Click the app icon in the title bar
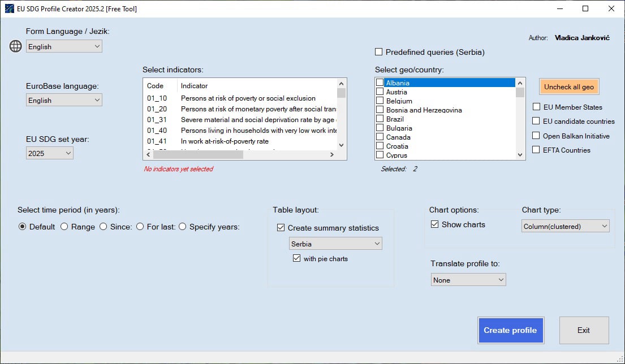This screenshot has height=364, width=625. [8, 8]
